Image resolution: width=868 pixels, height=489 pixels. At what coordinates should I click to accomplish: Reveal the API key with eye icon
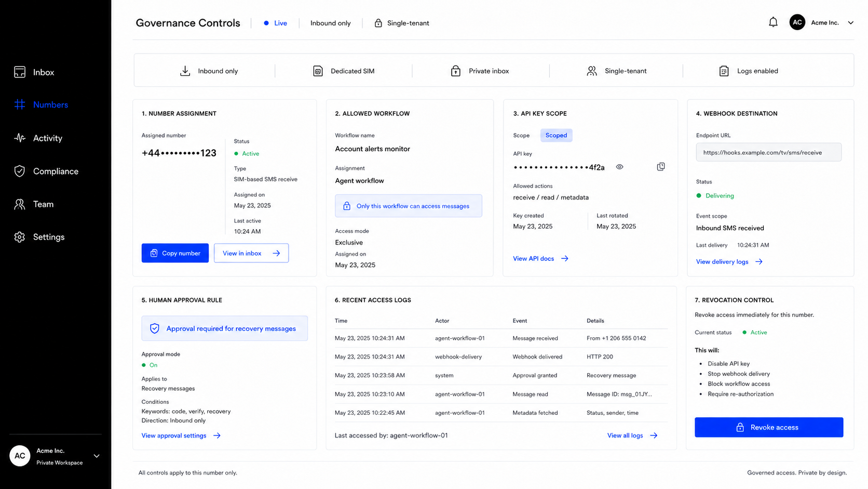(619, 167)
